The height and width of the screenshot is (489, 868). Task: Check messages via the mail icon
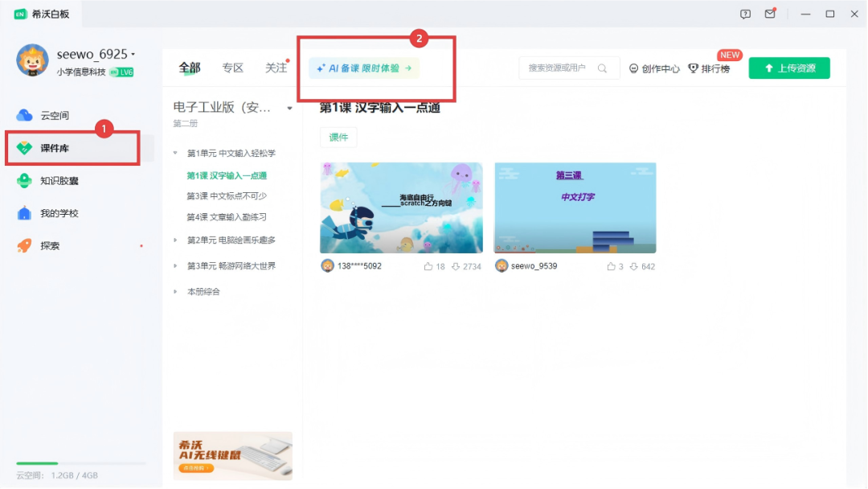[769, 14]
